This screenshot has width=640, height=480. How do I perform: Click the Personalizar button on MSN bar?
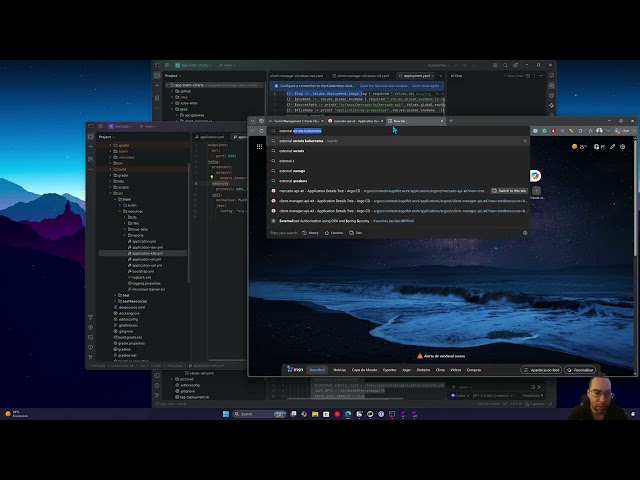tap(580, 370)
